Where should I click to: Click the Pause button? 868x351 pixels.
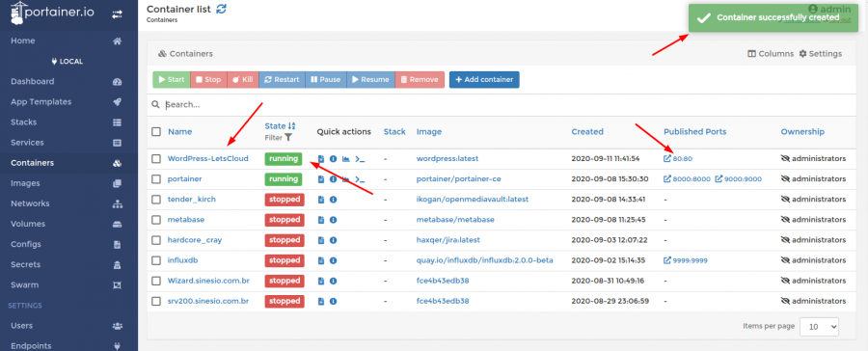[326, 80]
